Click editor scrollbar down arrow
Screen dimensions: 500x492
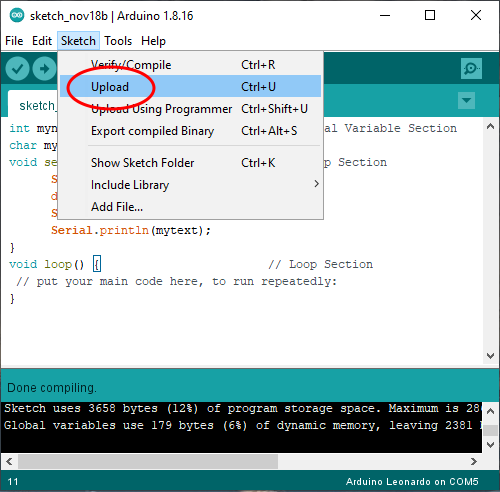[x=490, y=356]
